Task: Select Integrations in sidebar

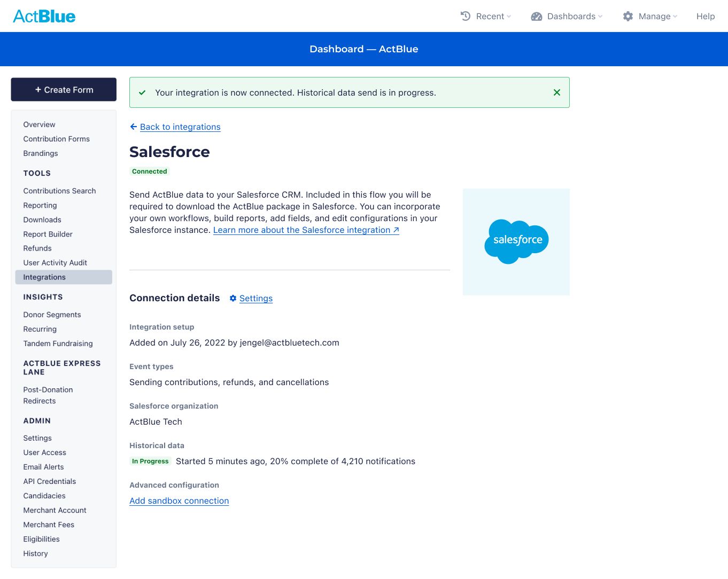Action: (64, 277)
